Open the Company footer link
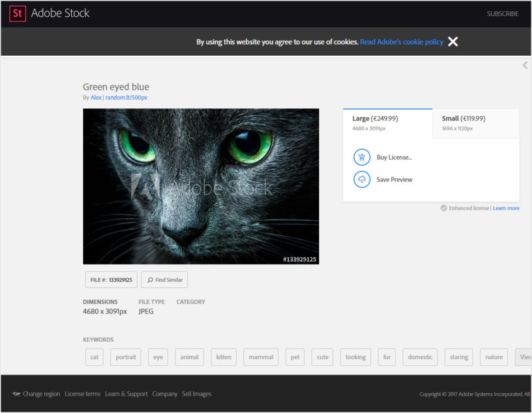The height and width of the screenshot is (413, 532). coord(164,394)
